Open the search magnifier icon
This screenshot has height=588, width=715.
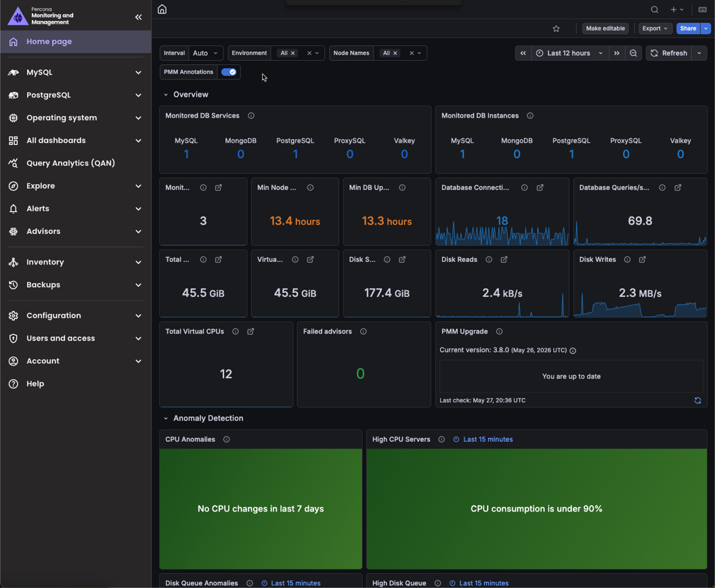click(654, 9)
